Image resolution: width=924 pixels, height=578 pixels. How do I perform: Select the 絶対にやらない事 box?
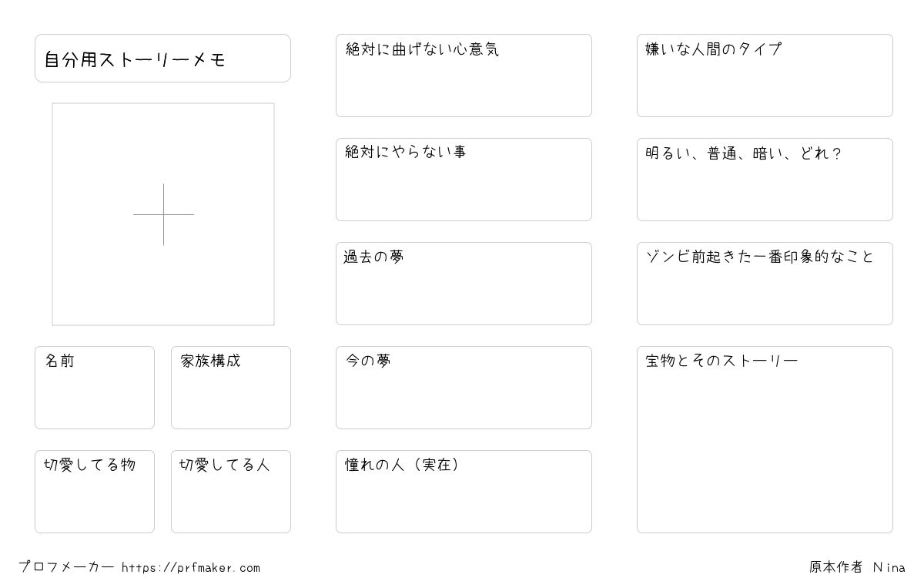464,180
